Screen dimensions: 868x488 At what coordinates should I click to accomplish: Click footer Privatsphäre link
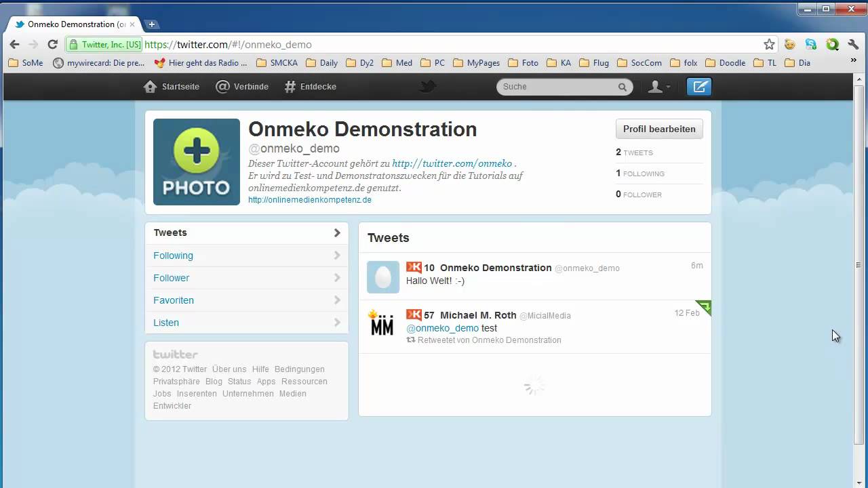(x=176, y=382)
